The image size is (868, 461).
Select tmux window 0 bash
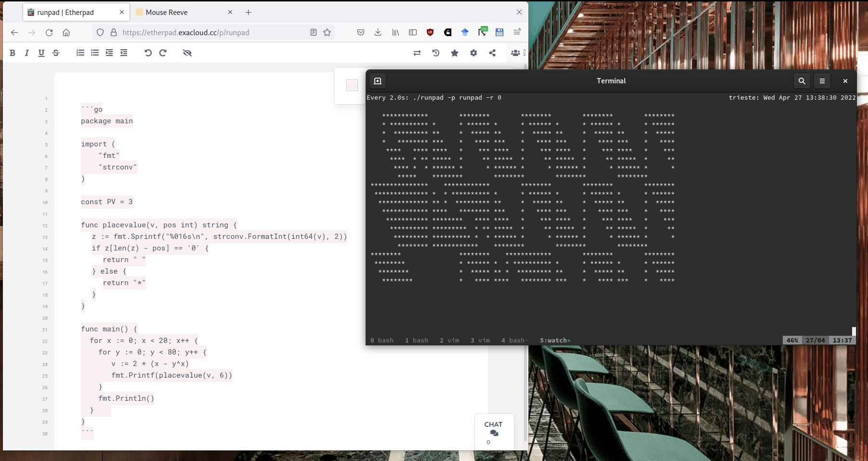click(382, 341)
